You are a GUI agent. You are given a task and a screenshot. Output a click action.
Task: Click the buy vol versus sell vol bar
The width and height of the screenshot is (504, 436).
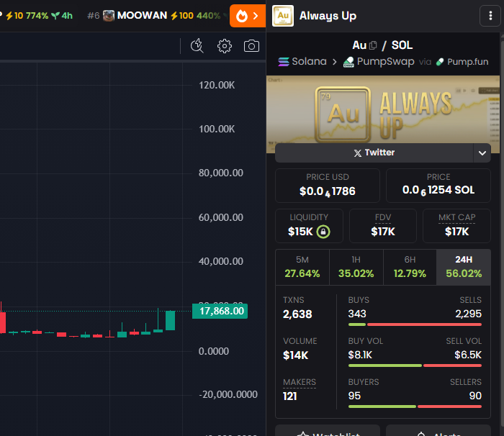415,365
